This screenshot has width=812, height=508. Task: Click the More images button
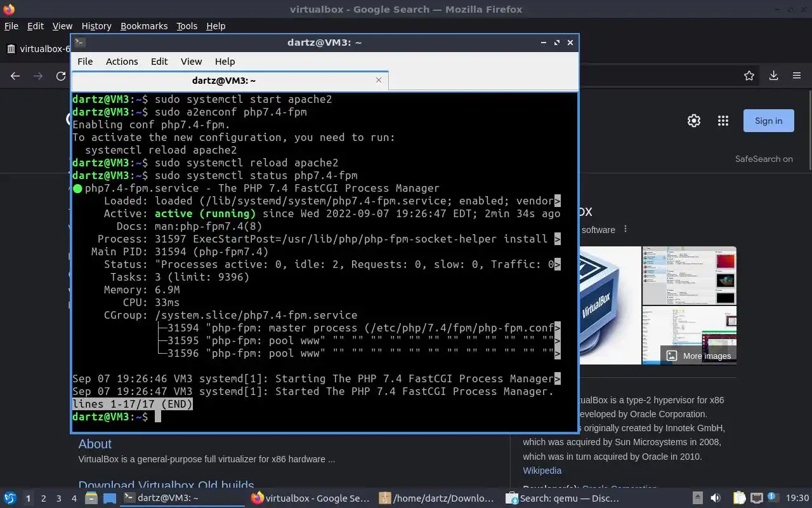pyautogui.click(x=698, y=356)
